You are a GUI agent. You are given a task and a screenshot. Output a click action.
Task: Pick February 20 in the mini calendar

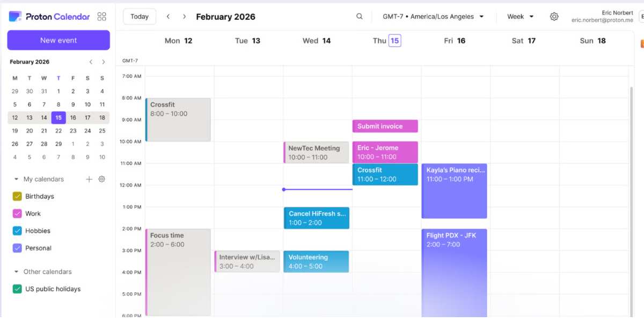coord(30,130)
